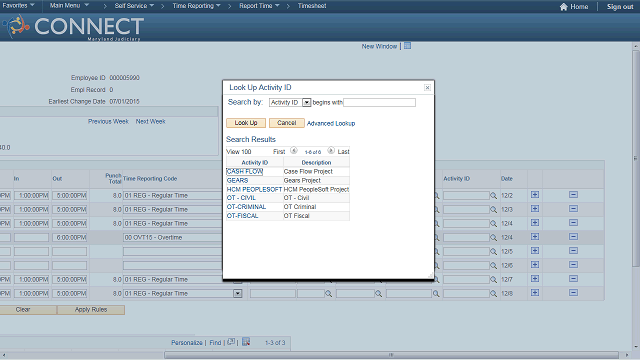Click the 00 OVT15 - Overtime reporting code field
640x360 pixels.
pyautogui.click(x=173, y=237)
